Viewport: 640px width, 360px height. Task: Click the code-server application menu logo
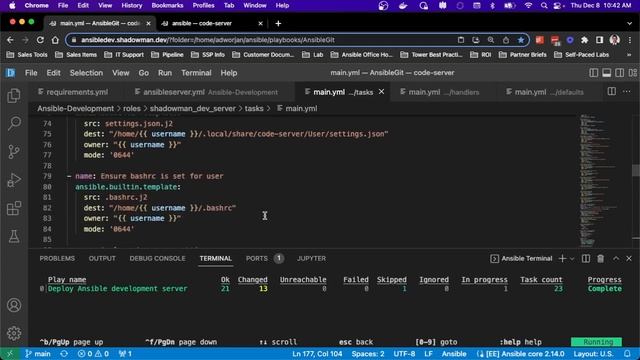(x=11, y=73)
